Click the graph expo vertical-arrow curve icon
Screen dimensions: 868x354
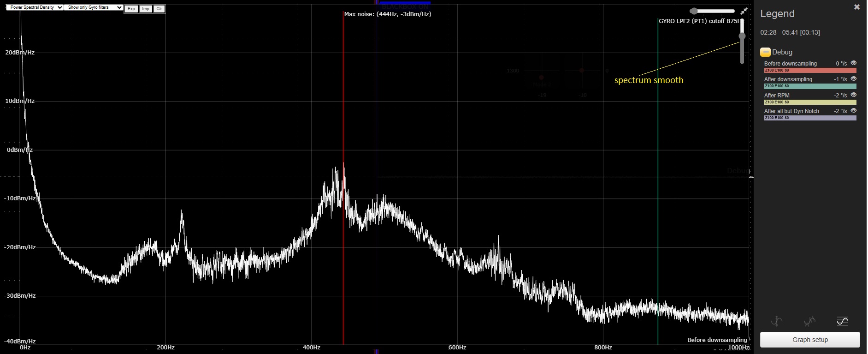[777, 321]
